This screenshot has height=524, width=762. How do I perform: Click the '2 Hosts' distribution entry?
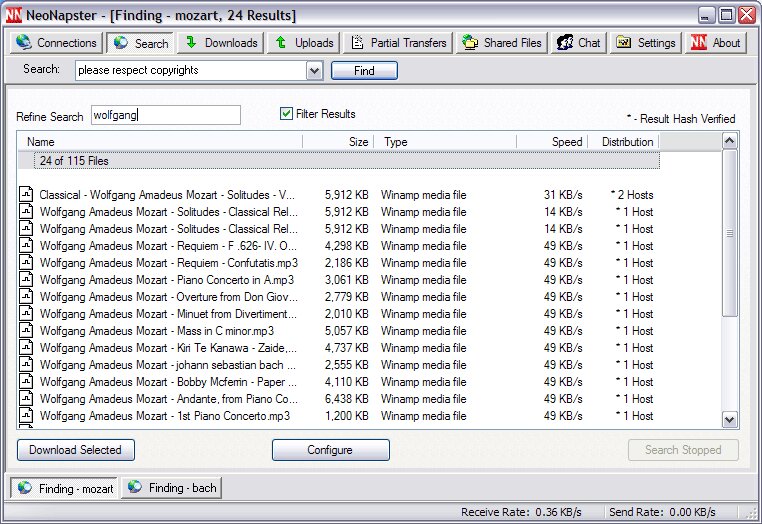tap(632, 195)
